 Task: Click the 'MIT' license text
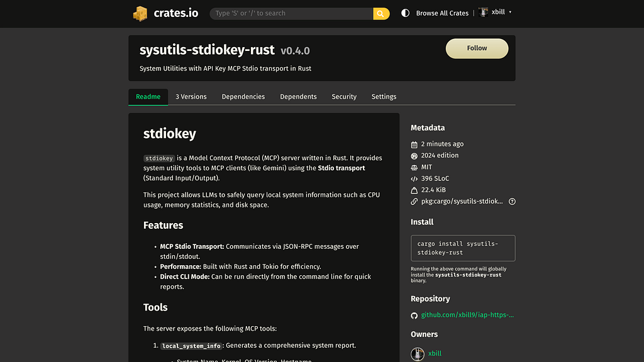click(x=426, y=167)
